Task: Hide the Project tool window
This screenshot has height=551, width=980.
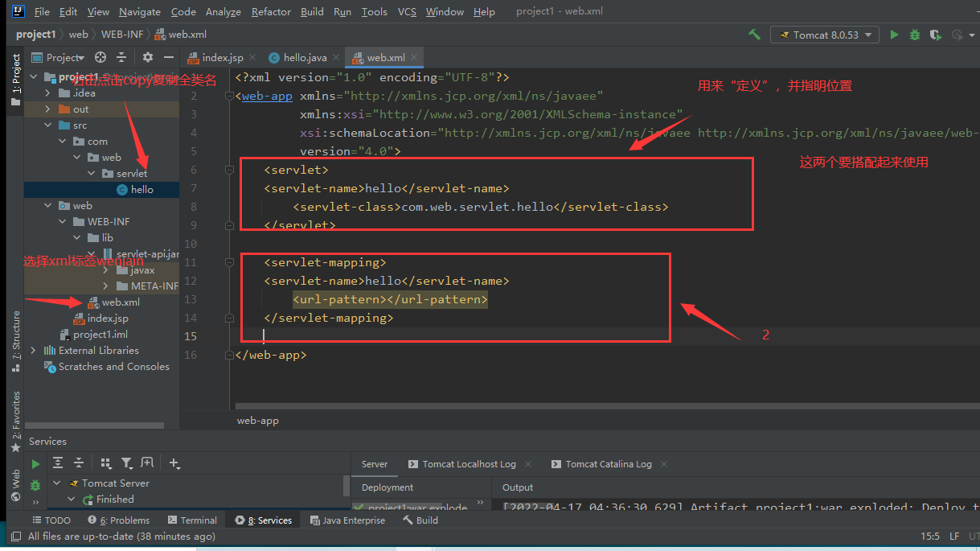Action: click(169, 57)
